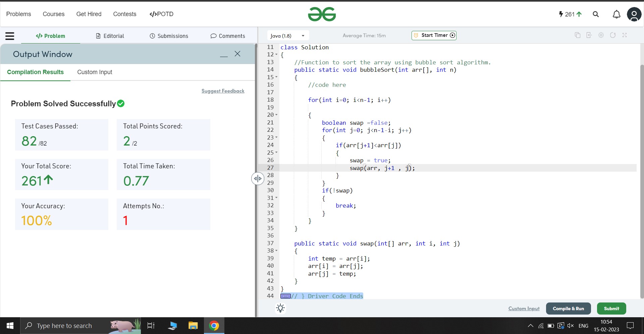Open the Problems nav menu
The height and width of the screenshot is (334, 644).
[x=18, y=14]
